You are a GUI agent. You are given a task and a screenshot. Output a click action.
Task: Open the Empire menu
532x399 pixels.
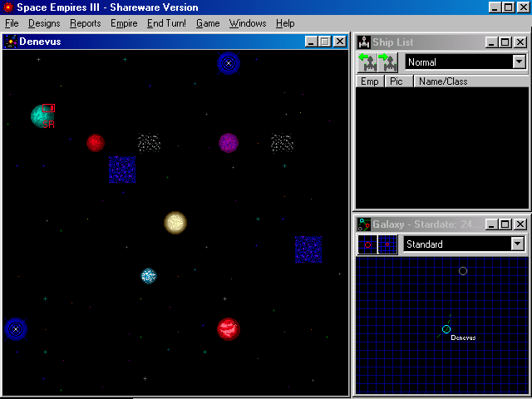pyautogui.click(x=124, y=23)
